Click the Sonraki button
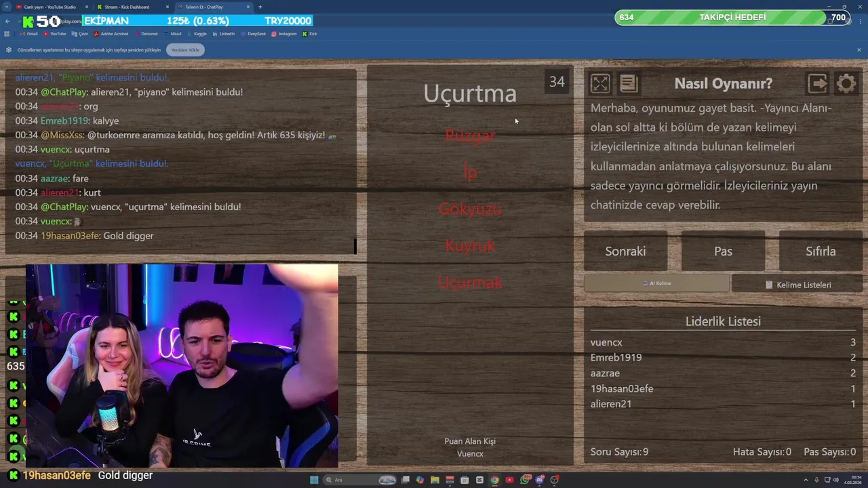 pos(625,251)
